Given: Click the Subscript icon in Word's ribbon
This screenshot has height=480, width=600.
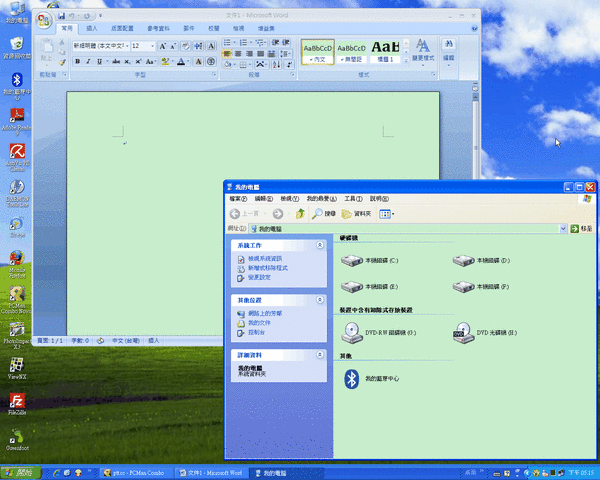Looking at the screenshot, I should pyautogui.click(x=127, y=62).
